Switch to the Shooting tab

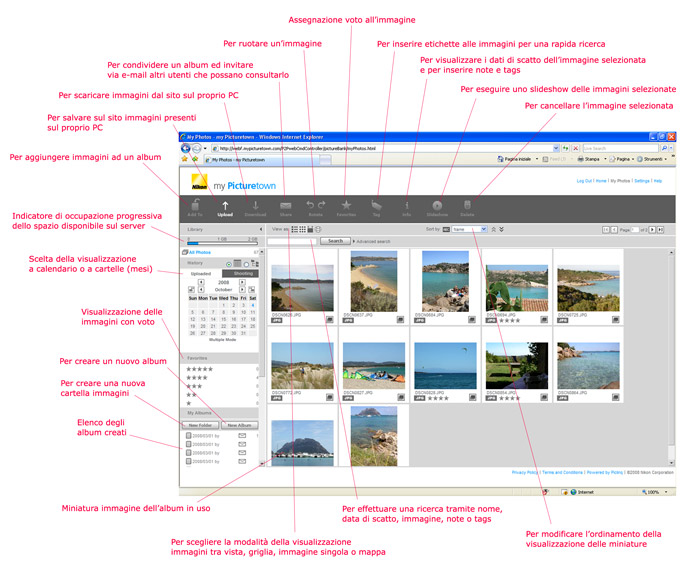pyautogui.click(x=241, y=274)
